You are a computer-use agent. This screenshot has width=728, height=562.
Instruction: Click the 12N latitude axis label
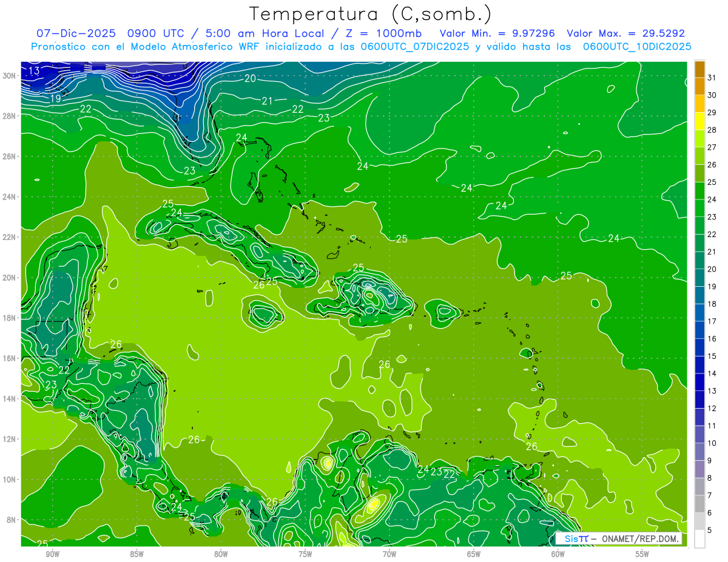pyautogui.click(x=10, y=439)
